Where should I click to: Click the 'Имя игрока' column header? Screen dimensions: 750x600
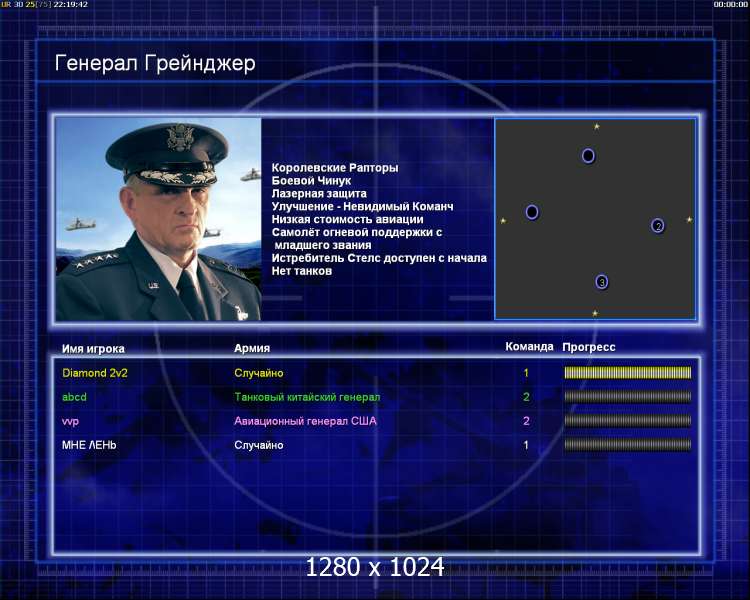pyautogui.click(x=93, y=349)
